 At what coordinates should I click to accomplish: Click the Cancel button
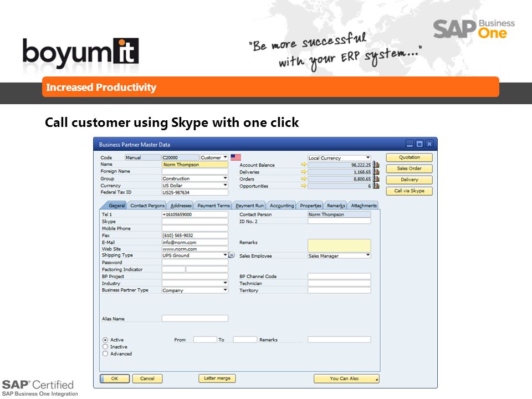tap(147, 378)
